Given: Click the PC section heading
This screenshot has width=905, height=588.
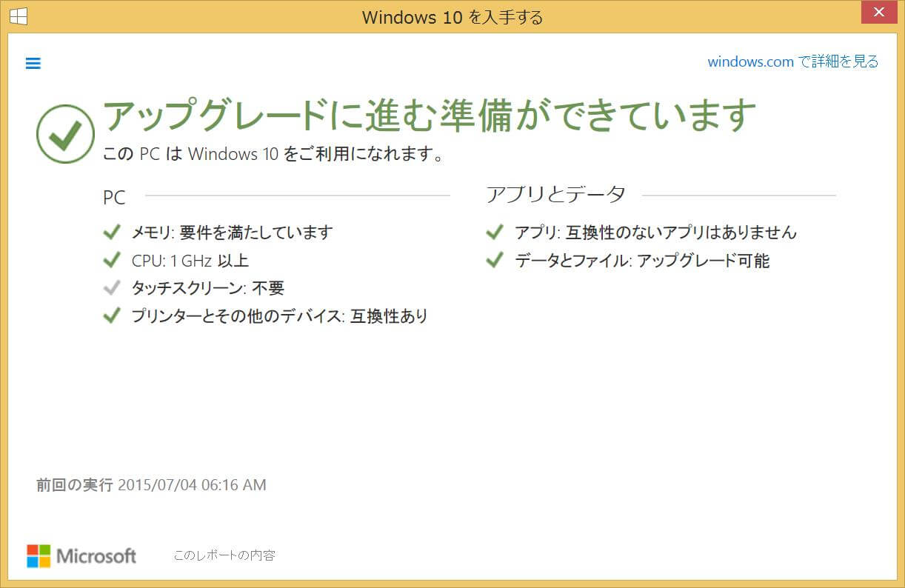Looking at the screenshot, I should point(114,198).
